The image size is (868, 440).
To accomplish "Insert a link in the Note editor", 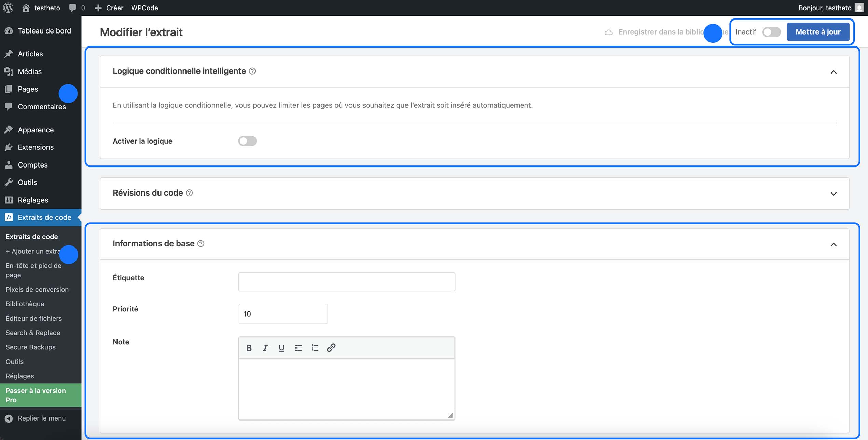I will click(331, 348).
